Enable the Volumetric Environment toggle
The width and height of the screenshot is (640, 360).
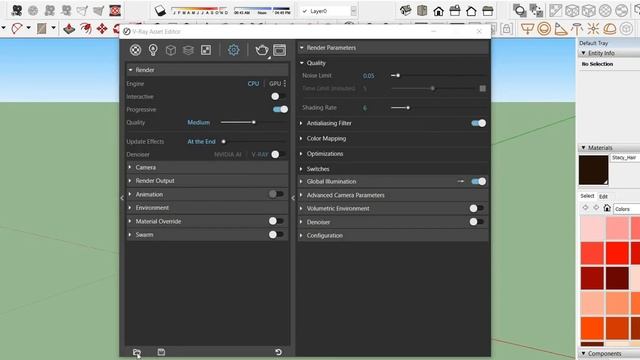tap(476, 208)
